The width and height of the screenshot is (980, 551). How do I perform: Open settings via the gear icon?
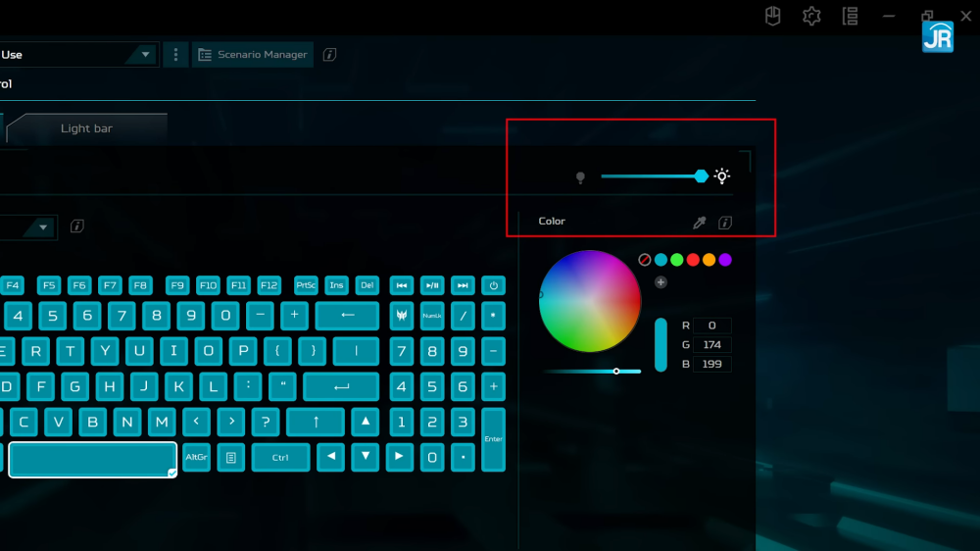[x=810, y=16]
